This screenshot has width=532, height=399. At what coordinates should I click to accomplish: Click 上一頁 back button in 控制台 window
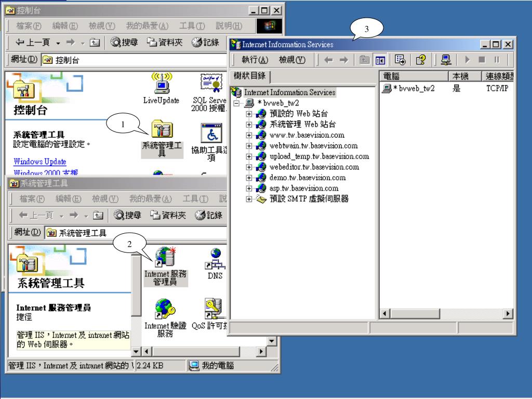[x=33, y=43]
